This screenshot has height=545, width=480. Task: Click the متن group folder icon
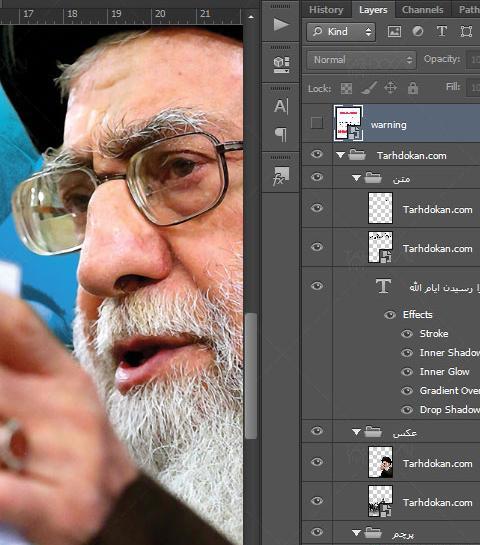[x=373, y=178]
